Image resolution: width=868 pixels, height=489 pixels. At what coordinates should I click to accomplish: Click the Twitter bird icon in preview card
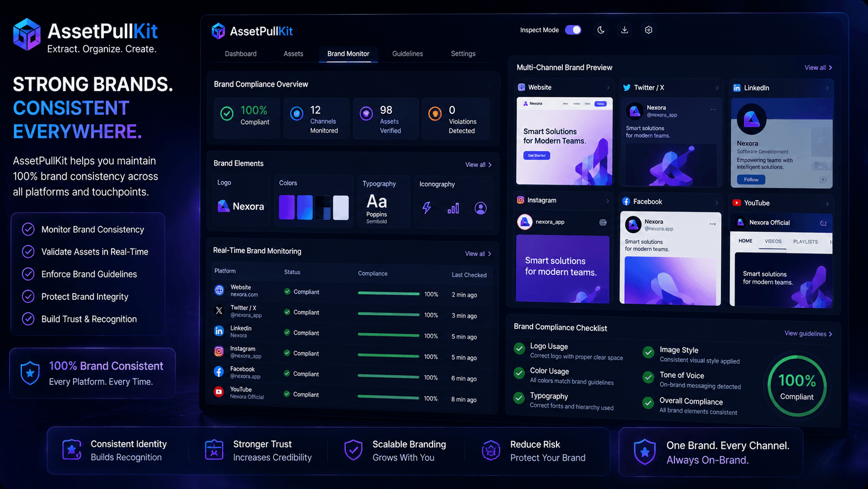tap(627, 88)
